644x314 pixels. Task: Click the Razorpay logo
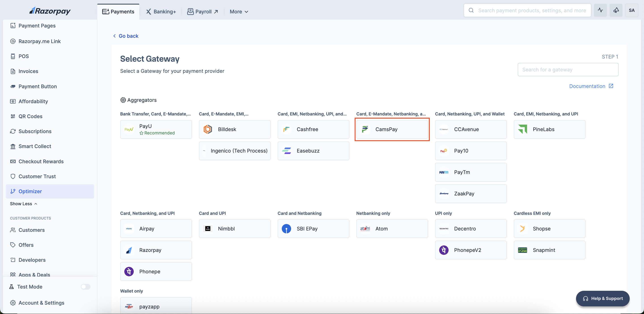[x=50, y=11]
